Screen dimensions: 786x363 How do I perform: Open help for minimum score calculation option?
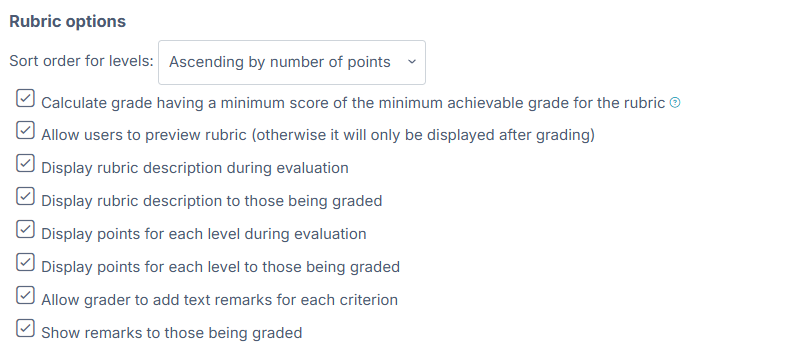coord(675,103)
